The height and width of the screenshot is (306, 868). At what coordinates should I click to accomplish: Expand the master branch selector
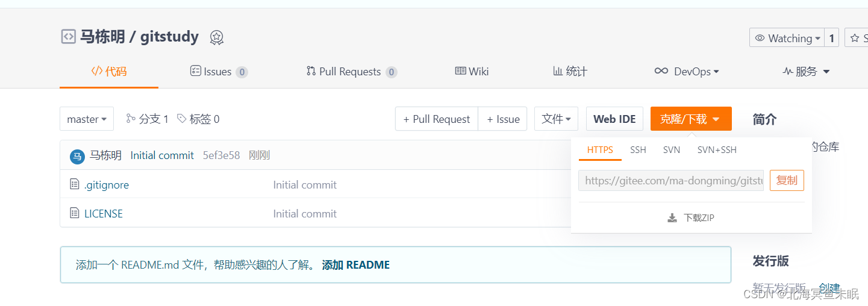87,119
